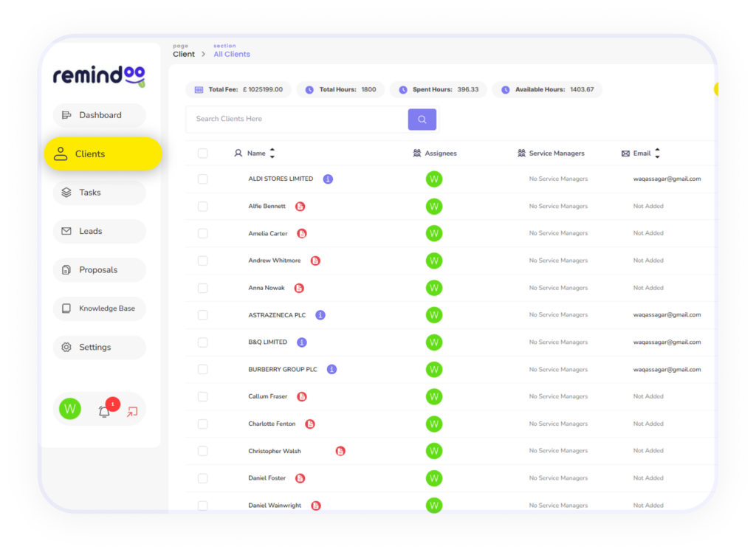Image resolution: width=756 pixels, height=555 pixels.
Task: Toggle the Email column sort arrows
Action: pyautogui.click(x=657, y=154)
